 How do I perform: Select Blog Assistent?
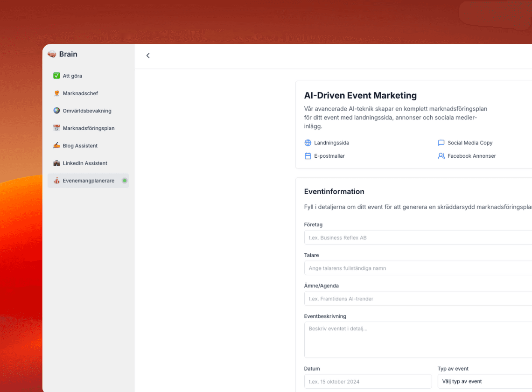88,146
